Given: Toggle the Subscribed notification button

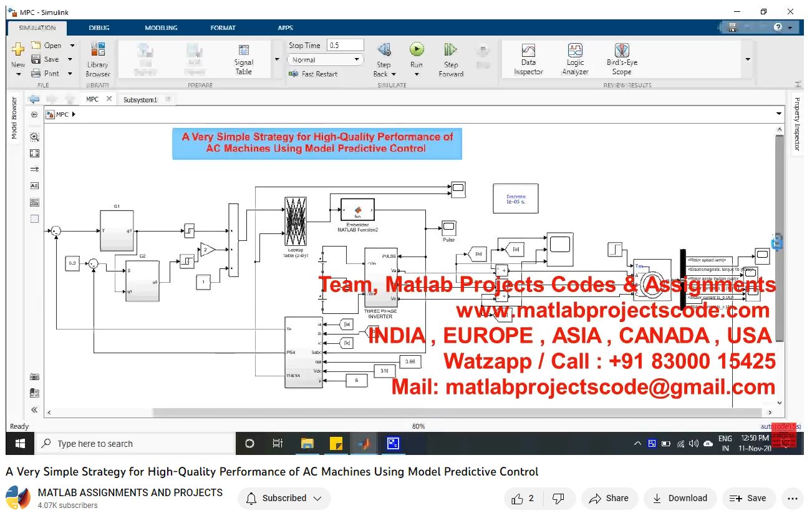Looking at the screenshot, I should pyautogui.click(x=284, y=498).
